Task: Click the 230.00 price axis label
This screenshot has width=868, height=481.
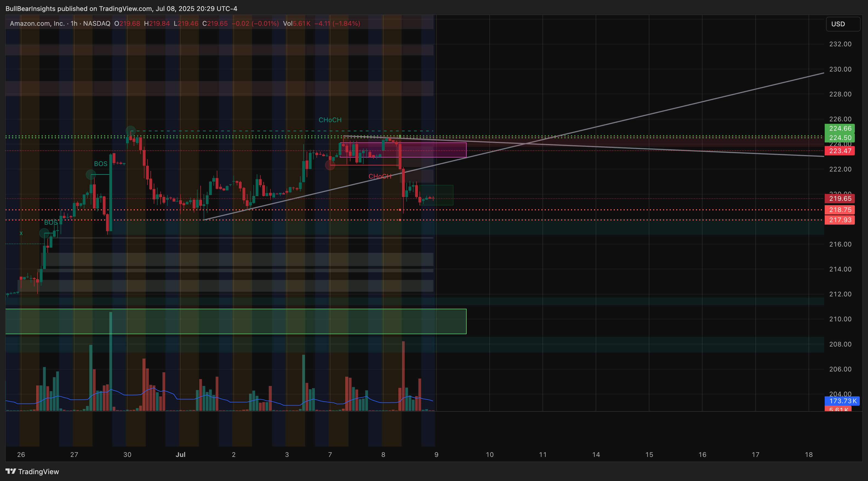Action: tap(840, 69)
